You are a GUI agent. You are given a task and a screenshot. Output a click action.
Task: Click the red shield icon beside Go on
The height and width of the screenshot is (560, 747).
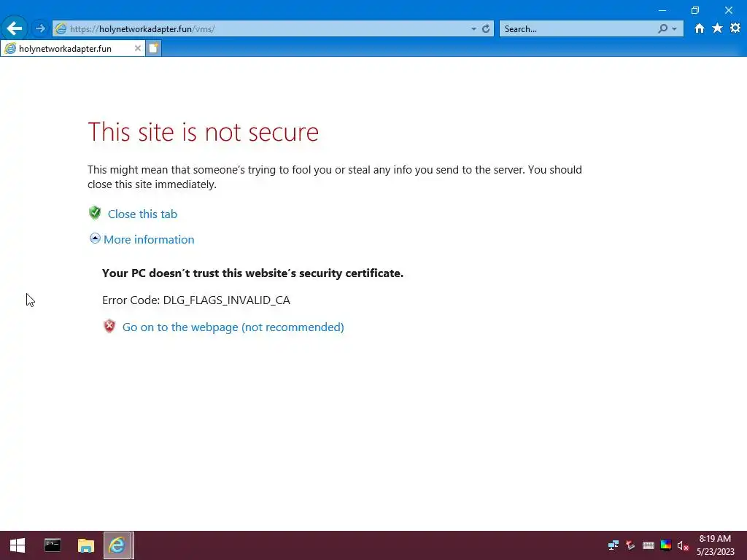click(x=109, y=326)
